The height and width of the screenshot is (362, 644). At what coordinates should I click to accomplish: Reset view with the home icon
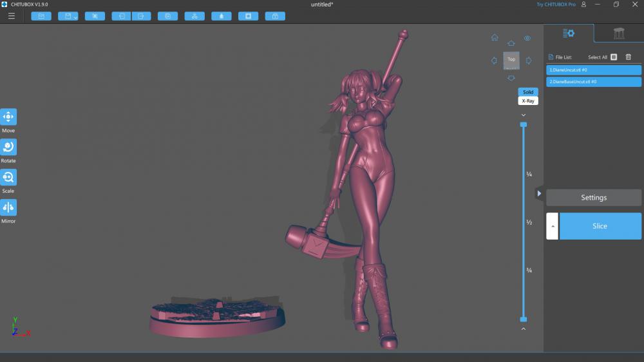point(495,37)
